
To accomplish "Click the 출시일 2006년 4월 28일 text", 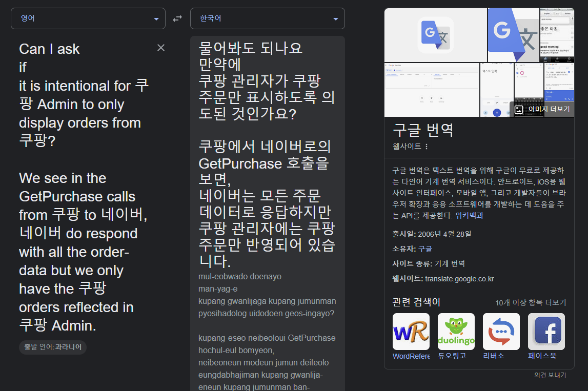I will pyautogui.click(x=432, y=234).
